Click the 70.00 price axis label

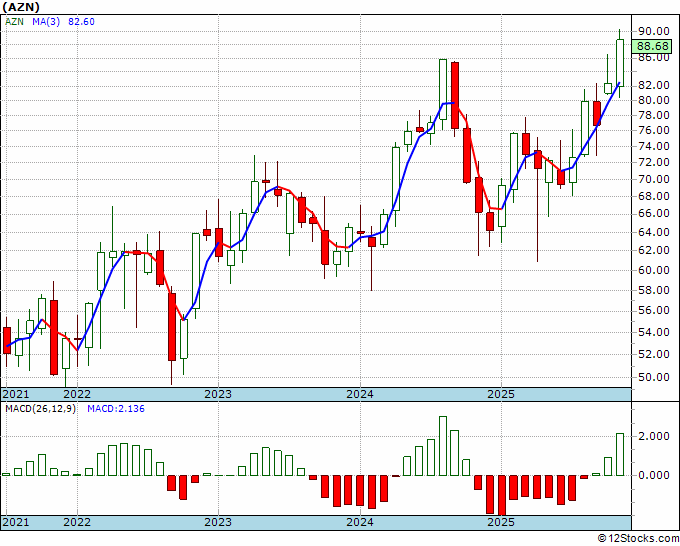point(653,179)
